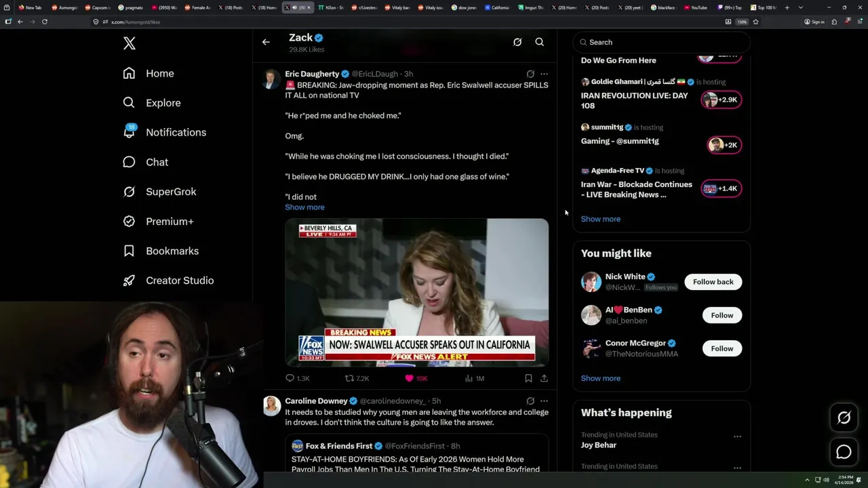This screenshot has height=488, width=868.
Task: Go to Home in sidebar
Action: (x=149, y=73)
